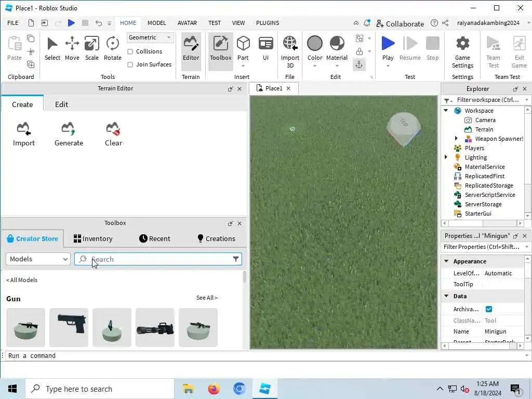
Task: Open the Toolbox Recent tab
Action: [155, 238]
